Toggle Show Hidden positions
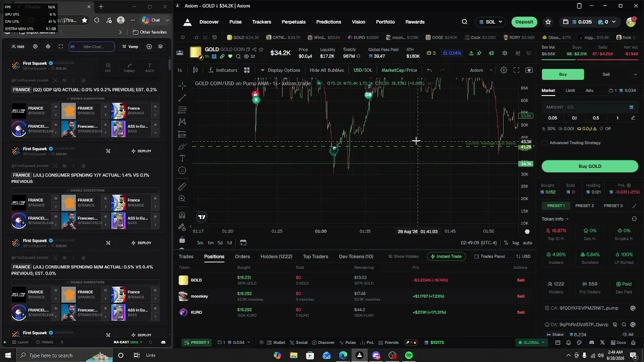The height and width of the screenshot is (362, 644). point(403,256)
